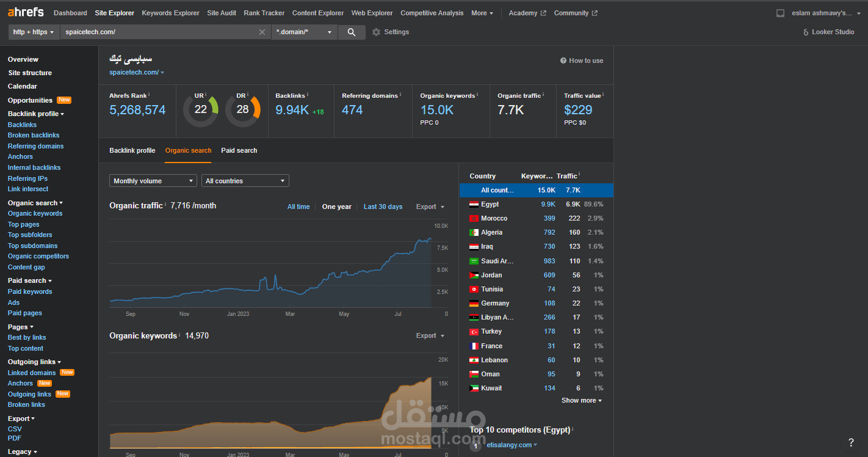The width and height of the screenshot is (868, 457).
Task: Click the Iraq flag icon
Action: (474, 247)
